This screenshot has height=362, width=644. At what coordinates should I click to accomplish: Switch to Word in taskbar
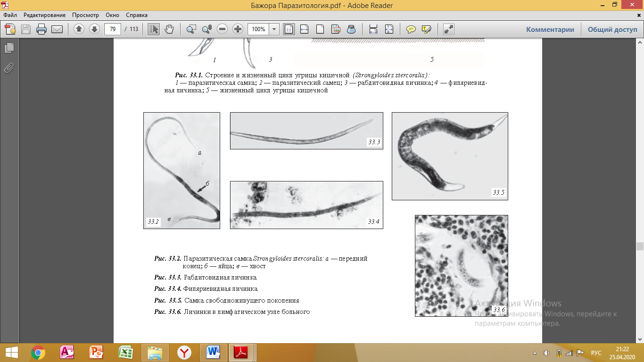[214, 352]
